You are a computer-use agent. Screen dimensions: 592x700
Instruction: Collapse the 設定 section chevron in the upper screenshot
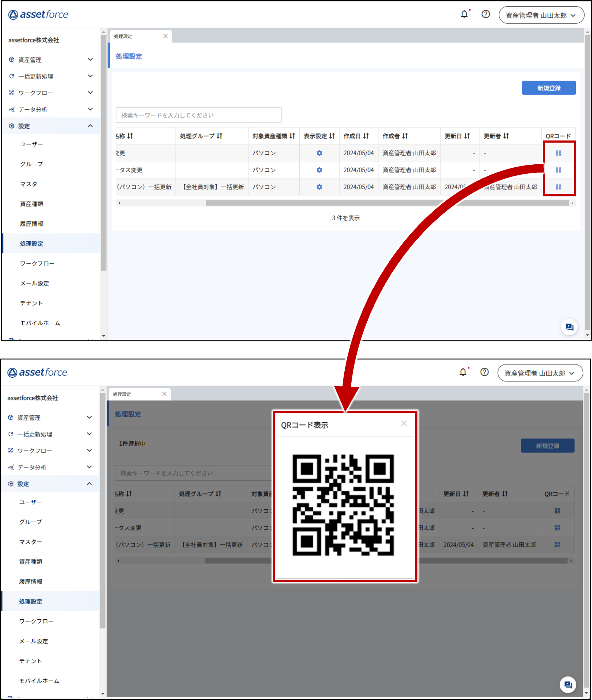point(90,126)
